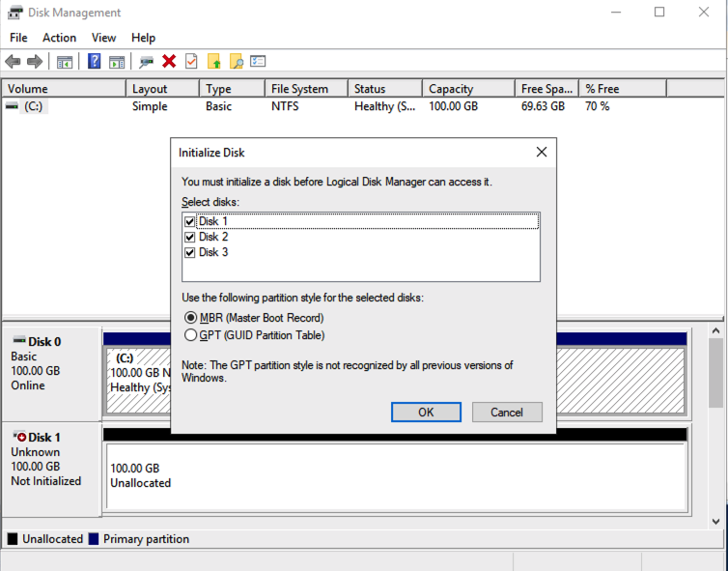This screenshot has width=728, height=571.
Task: Click scroll down arrow in disk pane
Action: 715,522
